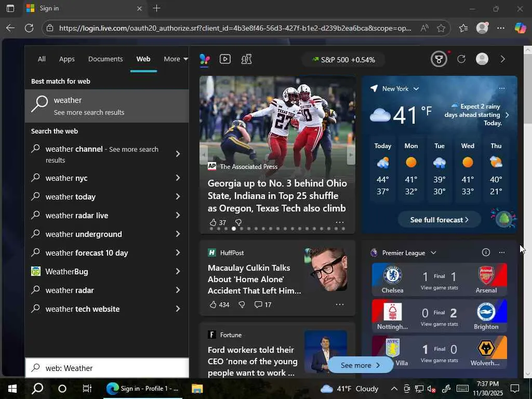The width and height of the screenshot is (532, 399).
Task: Open the New York location dropdown
Action: [400, 88]
